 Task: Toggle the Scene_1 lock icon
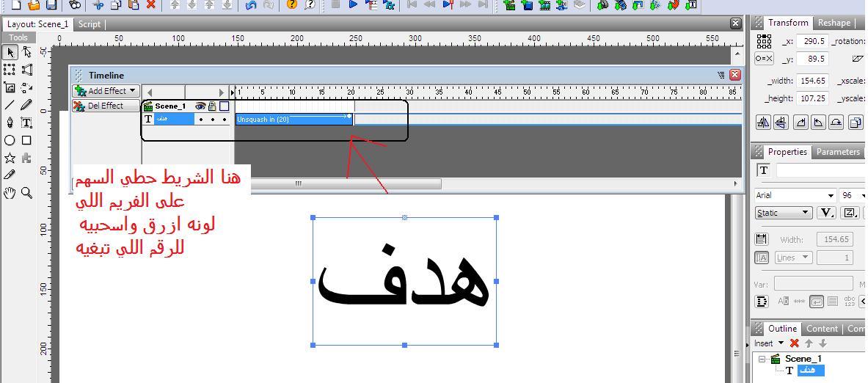point(212,106)
